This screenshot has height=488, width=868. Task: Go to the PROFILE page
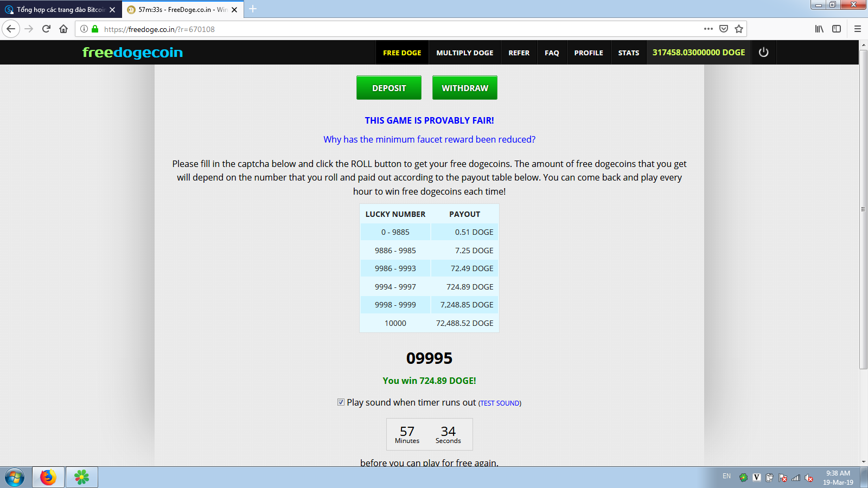coord(589,53)
